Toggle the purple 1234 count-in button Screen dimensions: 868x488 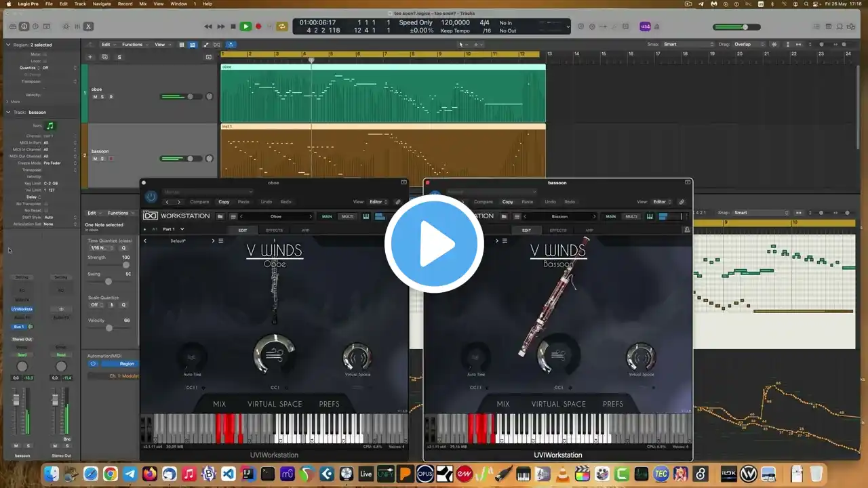tap(645, 26)
